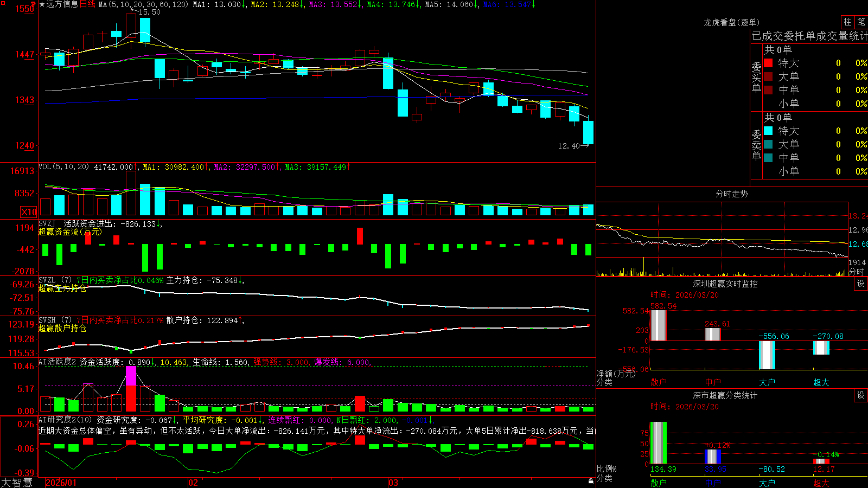Click the SVZL (7) 主力持仓 indicator label

point(54,280)
